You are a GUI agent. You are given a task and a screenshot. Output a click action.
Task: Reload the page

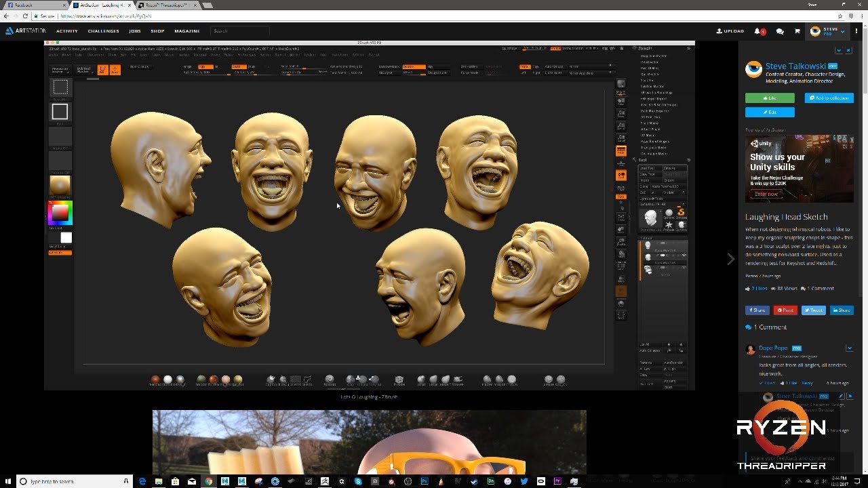pyautogui.click(x=26, y=16)
